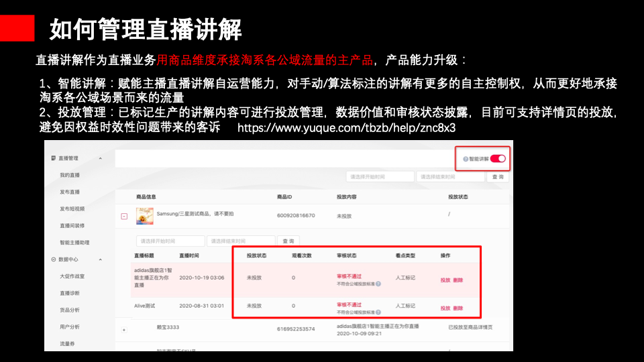Click 审核不通过 status in Alive测试 row
The width and height of the screenshot is (644, 362).
349,305
